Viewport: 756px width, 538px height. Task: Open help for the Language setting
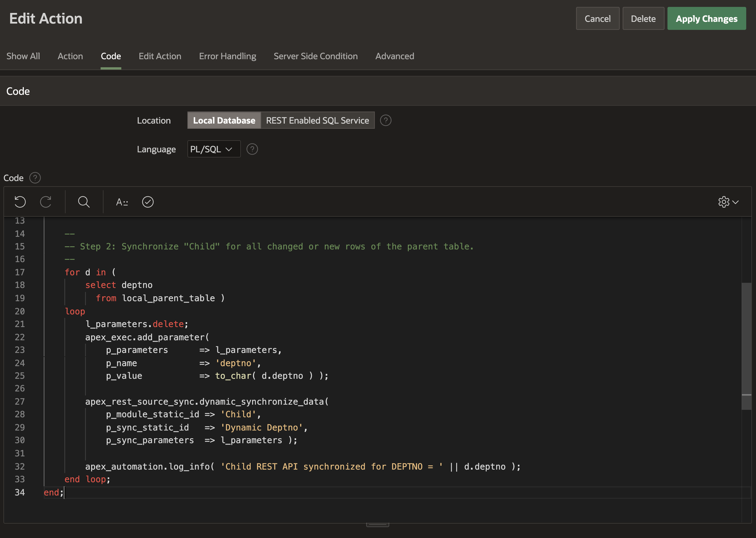[x=252, y=149]
